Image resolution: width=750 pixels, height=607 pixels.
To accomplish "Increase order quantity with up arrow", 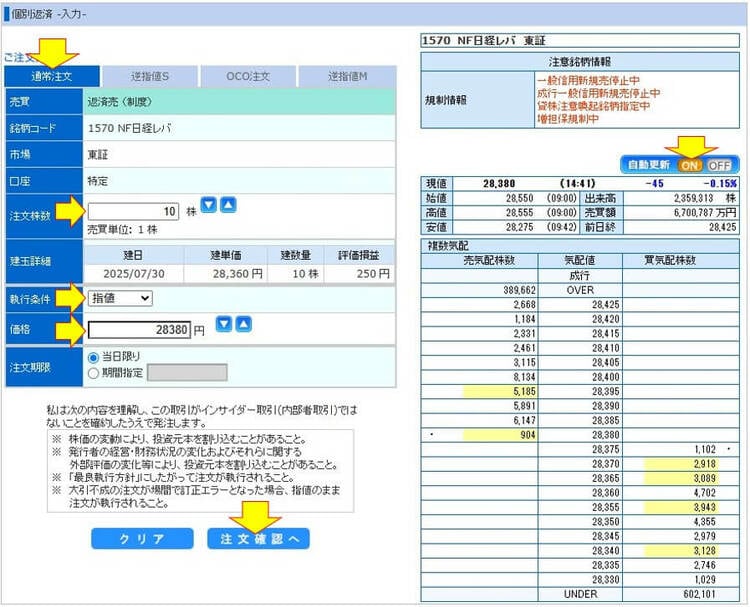I will tap(228, 205).
